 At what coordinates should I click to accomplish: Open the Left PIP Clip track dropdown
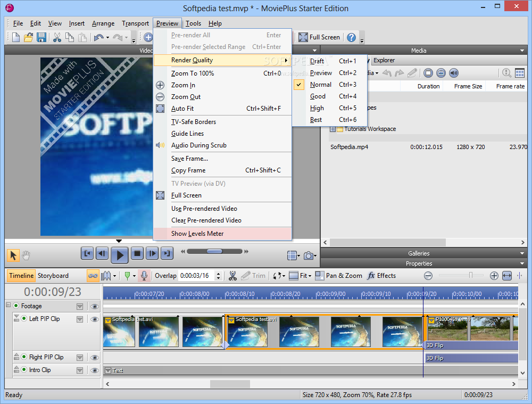click(80, 319)
